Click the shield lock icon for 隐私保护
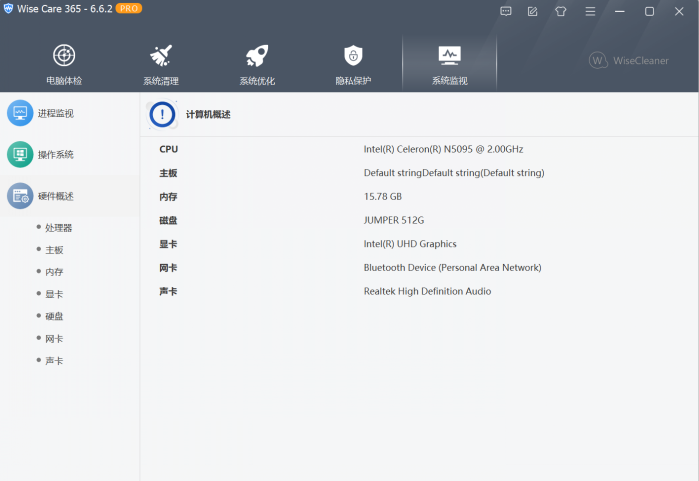 [353, 55]
